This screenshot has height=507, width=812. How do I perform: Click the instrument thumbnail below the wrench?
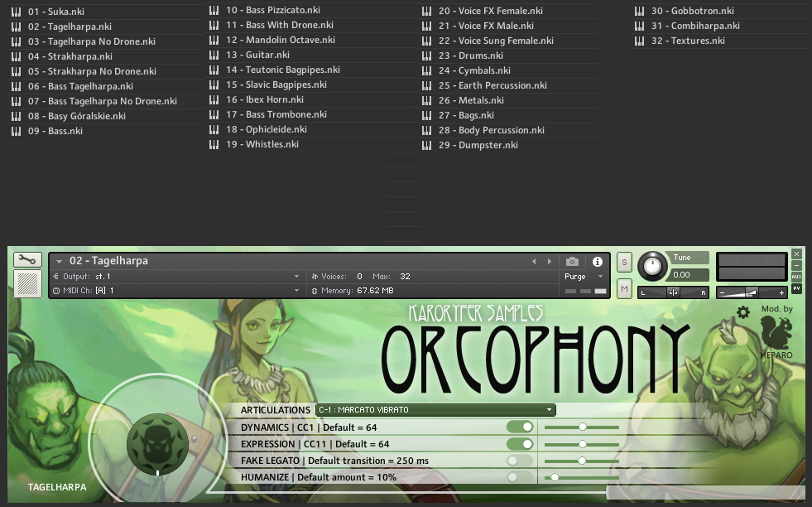click(27, 283)
